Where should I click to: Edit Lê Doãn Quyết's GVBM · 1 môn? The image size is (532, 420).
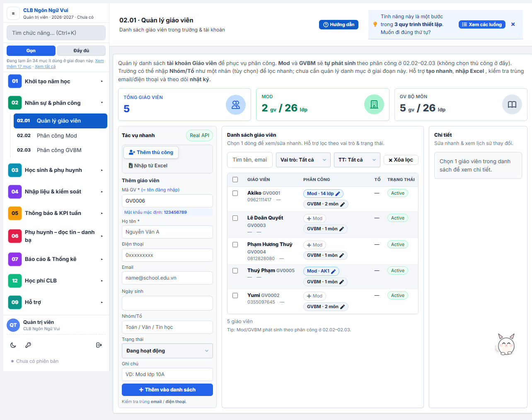point(325,229)
